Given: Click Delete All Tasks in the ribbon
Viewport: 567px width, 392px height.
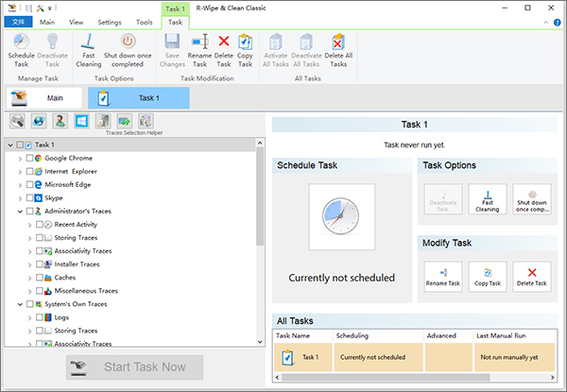Looking at the screenshot, I should (338, 51).
